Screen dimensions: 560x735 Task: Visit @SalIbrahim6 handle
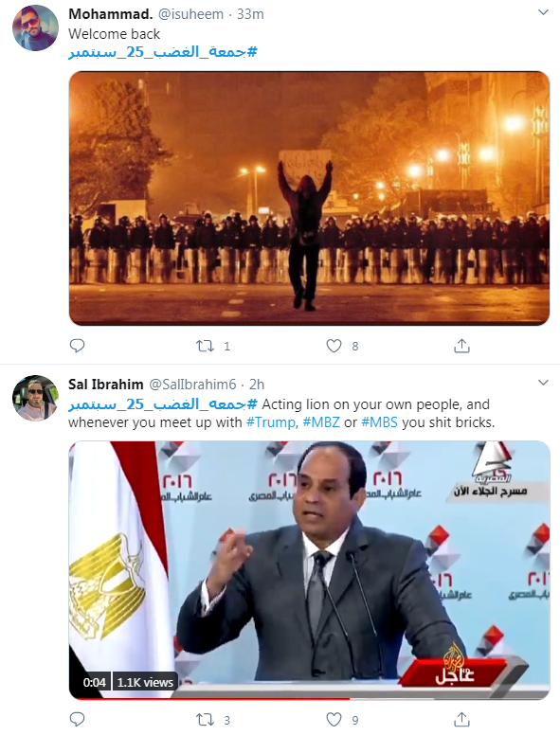[x=192, y=385]
